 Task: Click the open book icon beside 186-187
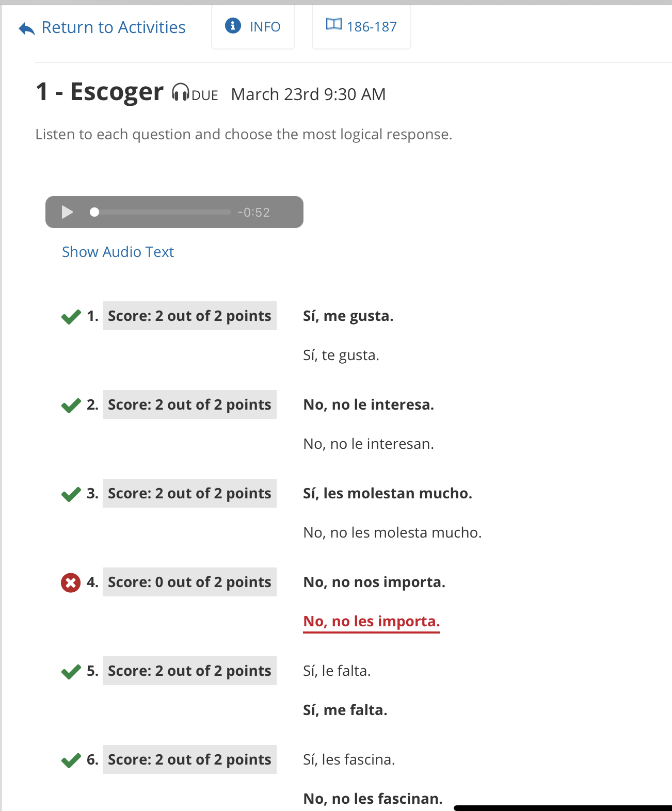(x=333, y=24)
